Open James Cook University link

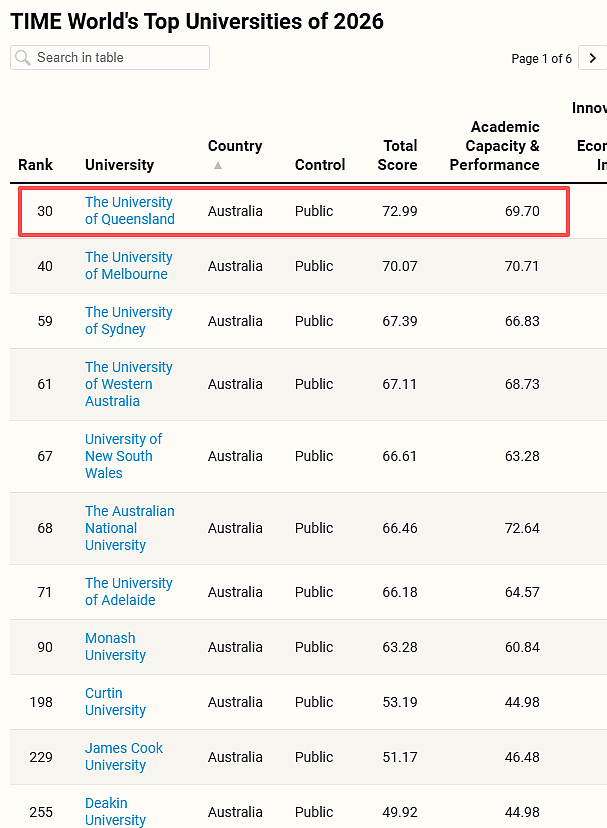(124, 756)
